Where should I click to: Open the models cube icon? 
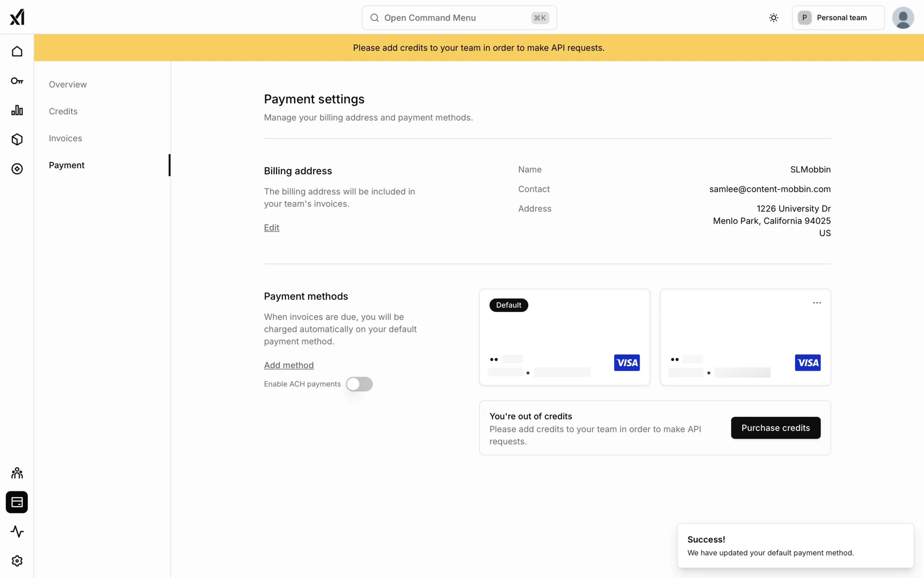(17, 140)
